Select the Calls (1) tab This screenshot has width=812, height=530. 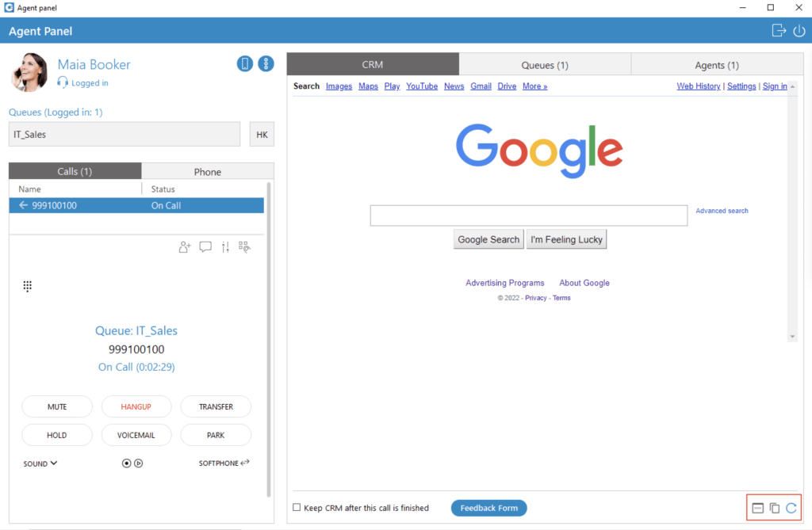pos(75,171)
